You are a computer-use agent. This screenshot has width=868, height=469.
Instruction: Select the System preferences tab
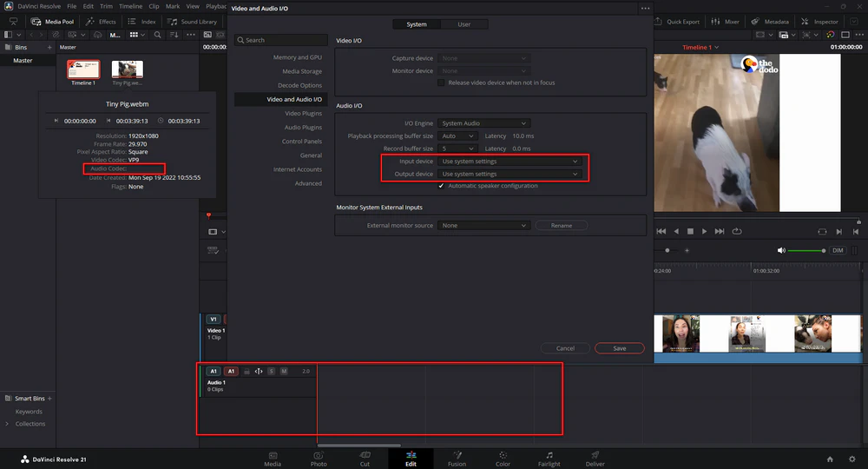417,24
